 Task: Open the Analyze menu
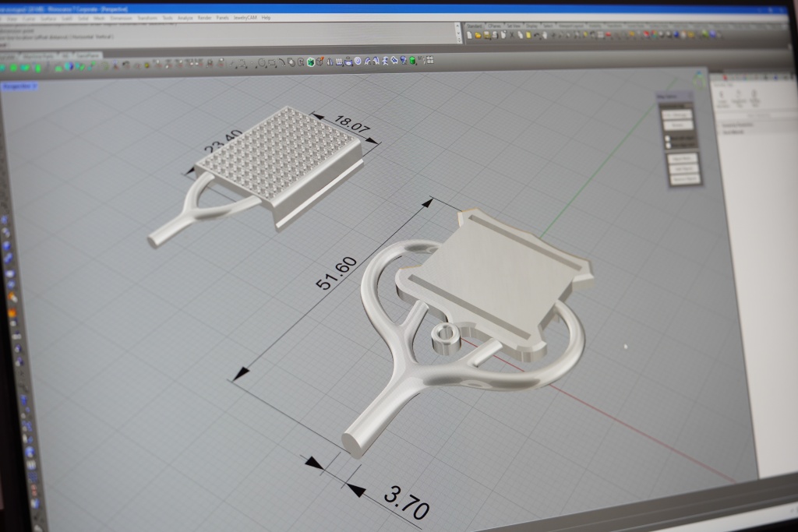[185, 18]
